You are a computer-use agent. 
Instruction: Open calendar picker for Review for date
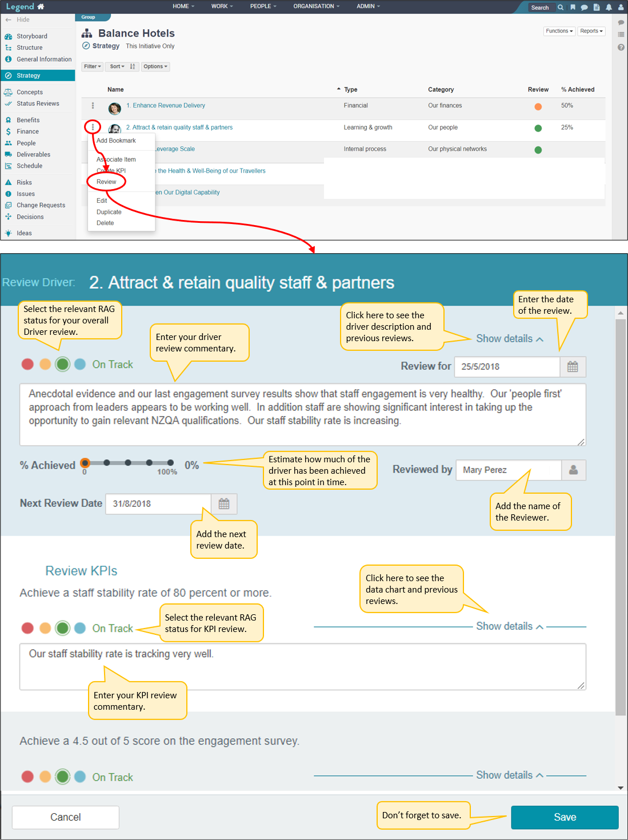pyautogui.click(x=573, y=367)
